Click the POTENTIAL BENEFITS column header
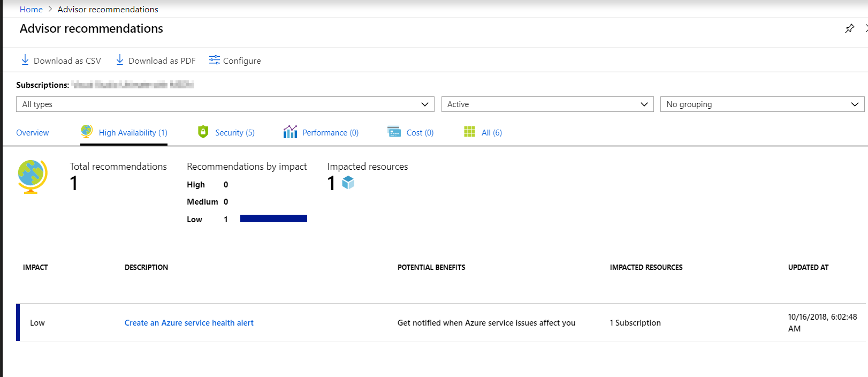The image size is (868, 377). (x=431, y=267)
